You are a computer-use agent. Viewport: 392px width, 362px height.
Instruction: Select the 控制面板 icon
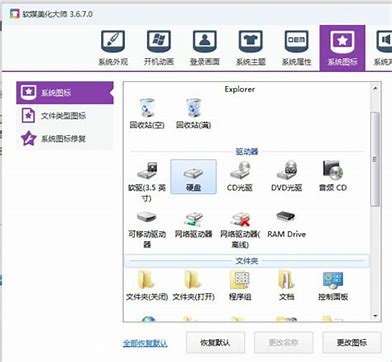[x=333, y=286]
